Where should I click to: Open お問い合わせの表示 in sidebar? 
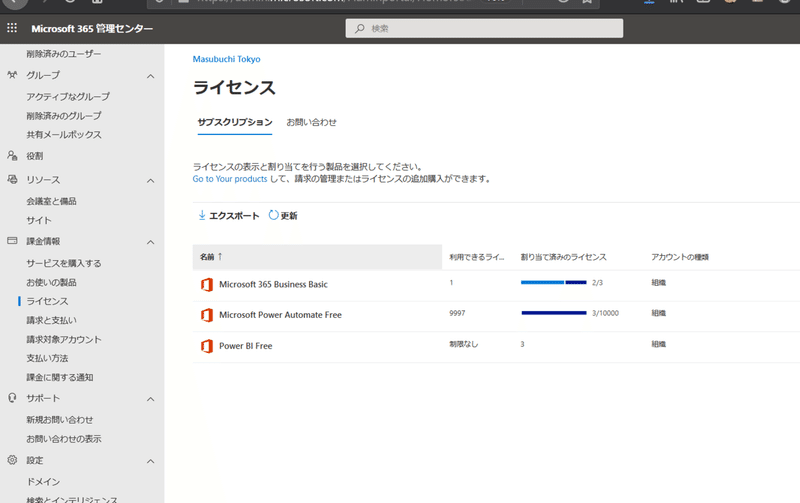click(64, 439)
